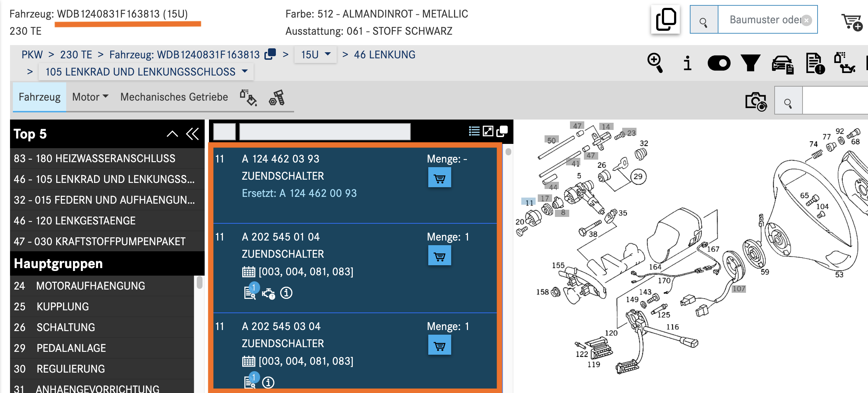Open the shopping cart with plus icon

coord(852,22)
